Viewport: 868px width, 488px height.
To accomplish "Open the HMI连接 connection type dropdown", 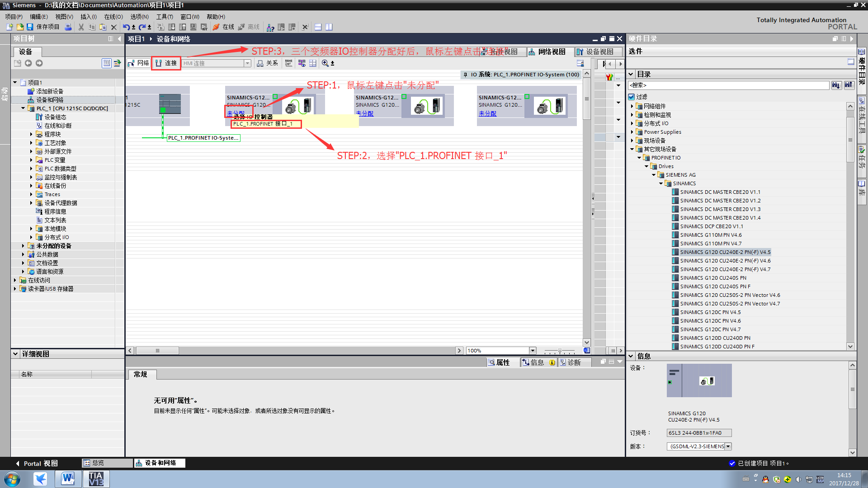I will point(247,63).
